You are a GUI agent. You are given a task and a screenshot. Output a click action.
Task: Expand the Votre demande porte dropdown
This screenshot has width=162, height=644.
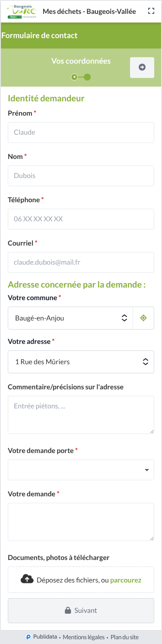pyautogui.click(x=81, y=470)
